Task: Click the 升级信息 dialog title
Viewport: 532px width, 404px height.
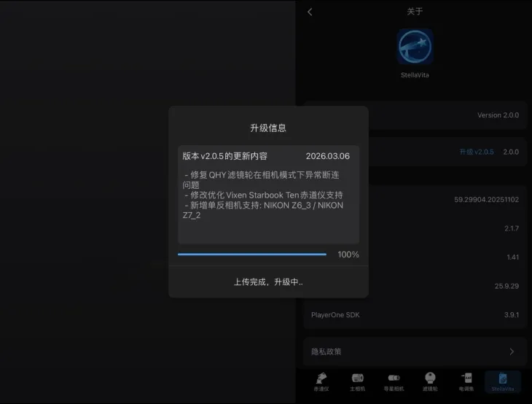Action: pyautogui.click(x=268, y=128)
